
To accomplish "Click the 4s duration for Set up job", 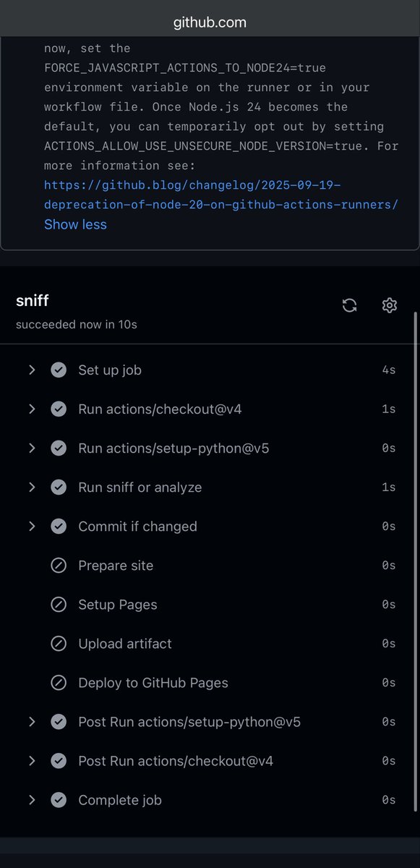I will pyautogui.click(x=389, y=370).
